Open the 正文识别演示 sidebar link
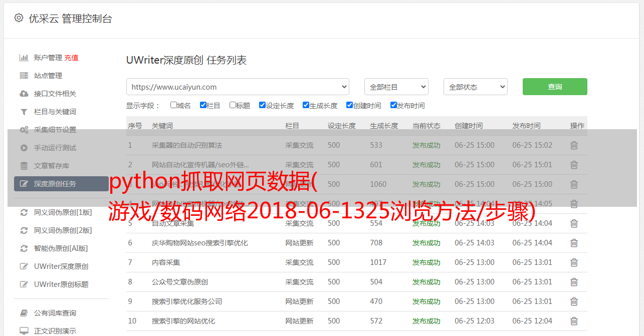The width and height of the screenshot is (644, 336). click(55, 331)
